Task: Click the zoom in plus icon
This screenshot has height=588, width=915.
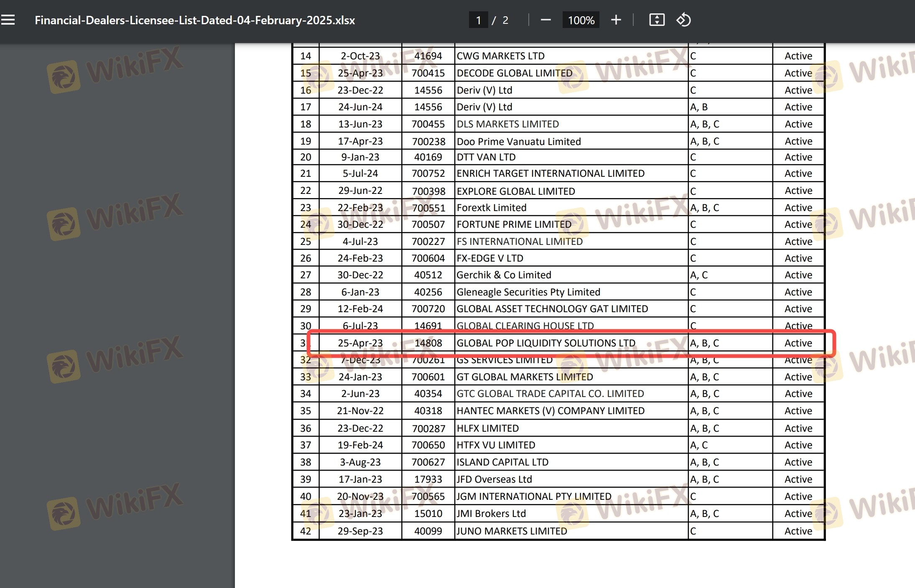Action: coord(616,20)
